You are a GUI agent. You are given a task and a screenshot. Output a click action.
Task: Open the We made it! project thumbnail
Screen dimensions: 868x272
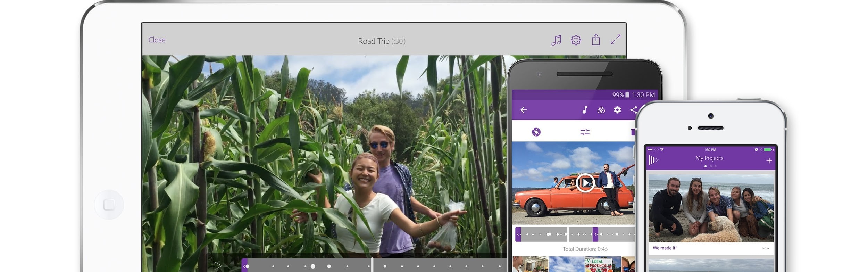click(710, 208)
